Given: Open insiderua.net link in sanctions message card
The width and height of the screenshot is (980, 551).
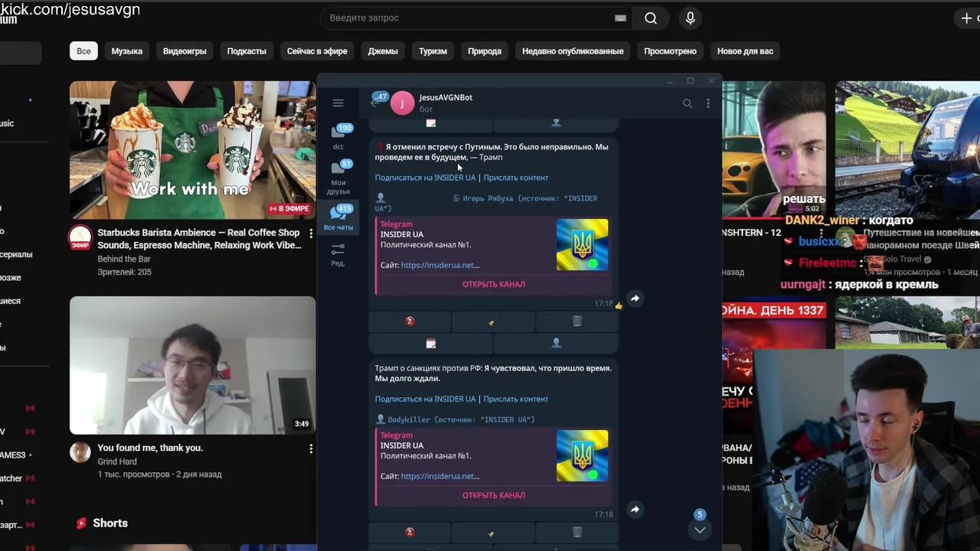Looking at the screenshot, I should coord(440,476).
